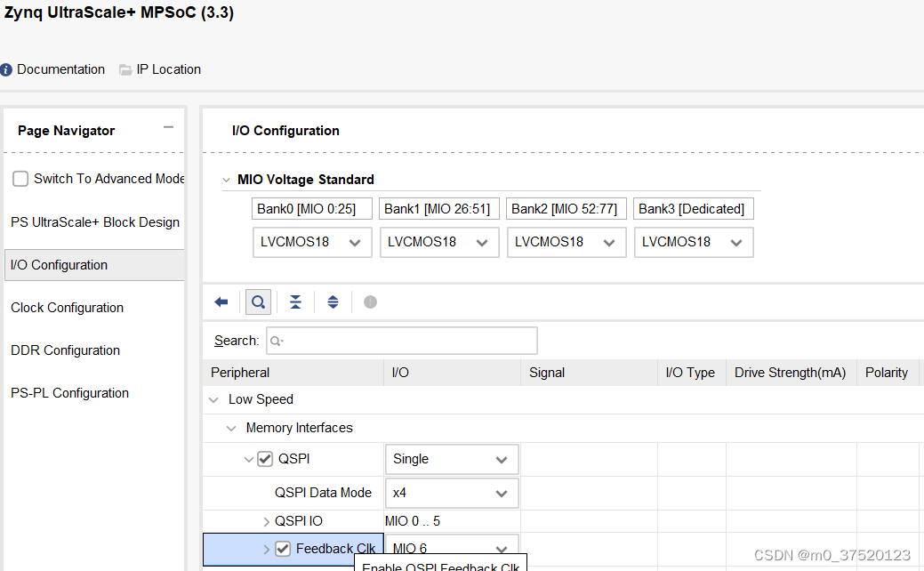Viewport: 924px width, 571px height.
Task: Collapse the QSPI tree node
Action: (249, 459)
